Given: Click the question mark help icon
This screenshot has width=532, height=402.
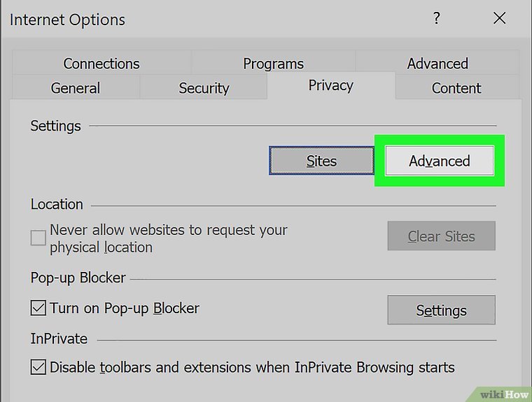Looking at the screenshot, I should tap(437, 19).
